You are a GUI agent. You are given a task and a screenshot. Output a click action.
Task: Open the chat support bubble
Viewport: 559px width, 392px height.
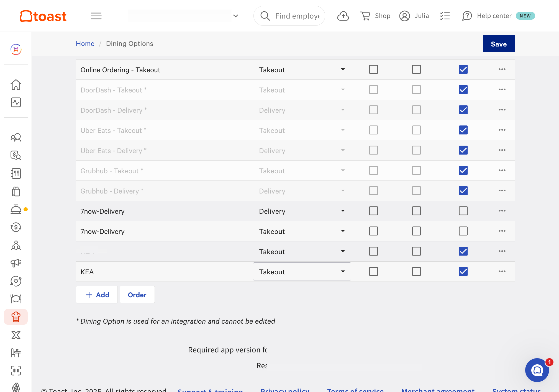[x=537, y=370]
